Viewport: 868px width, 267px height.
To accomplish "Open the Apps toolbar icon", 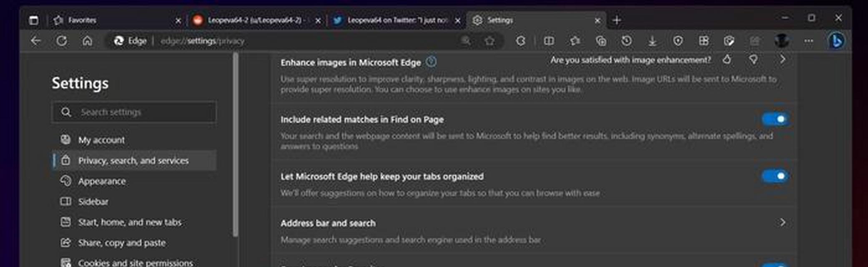I will point(704,41).
